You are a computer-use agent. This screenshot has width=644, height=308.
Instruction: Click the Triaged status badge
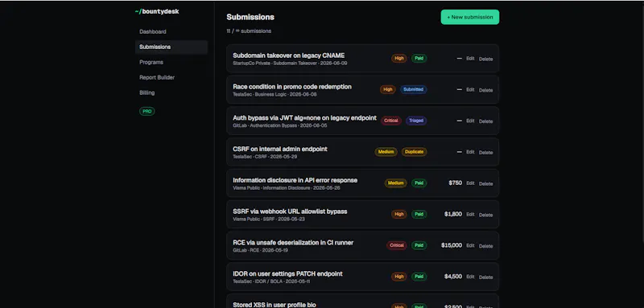(416, 121)
